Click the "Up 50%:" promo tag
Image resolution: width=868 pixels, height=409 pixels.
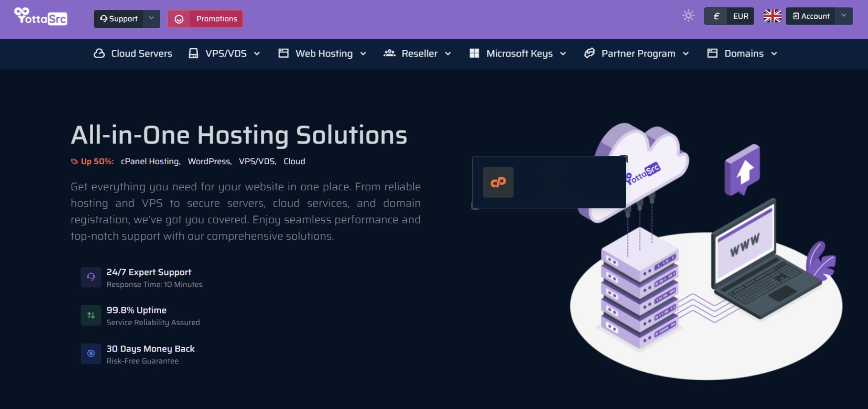(x=92, y=161)
